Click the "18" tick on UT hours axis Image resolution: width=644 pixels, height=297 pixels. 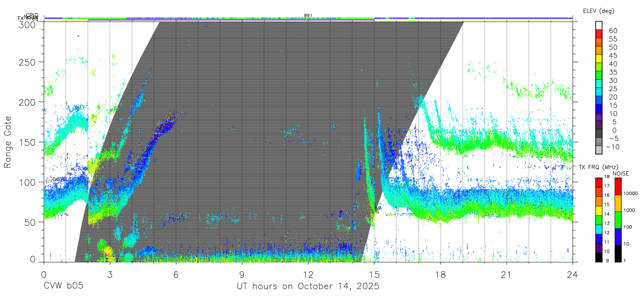(440, 274)
